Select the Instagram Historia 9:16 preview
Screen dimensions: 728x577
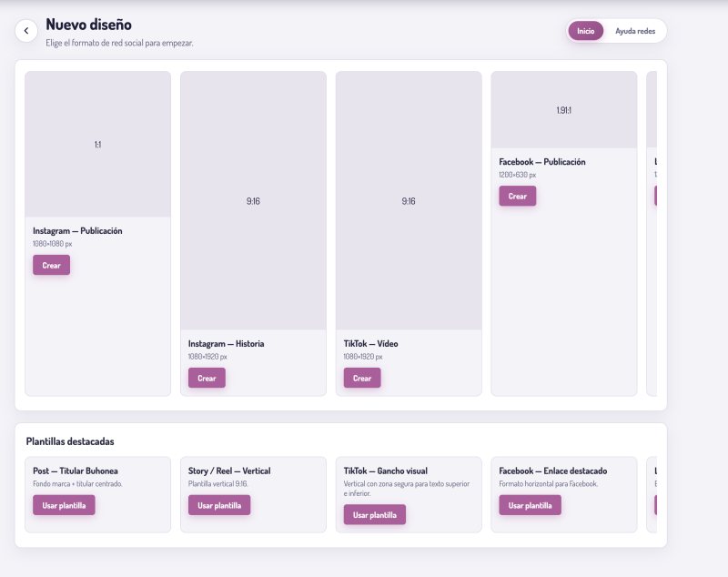[253, 200]
